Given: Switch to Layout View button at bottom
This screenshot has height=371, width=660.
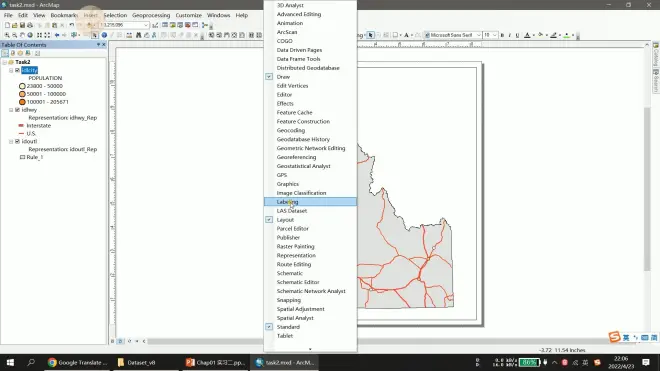Looking at the screenshot, I should click(120, 341).
